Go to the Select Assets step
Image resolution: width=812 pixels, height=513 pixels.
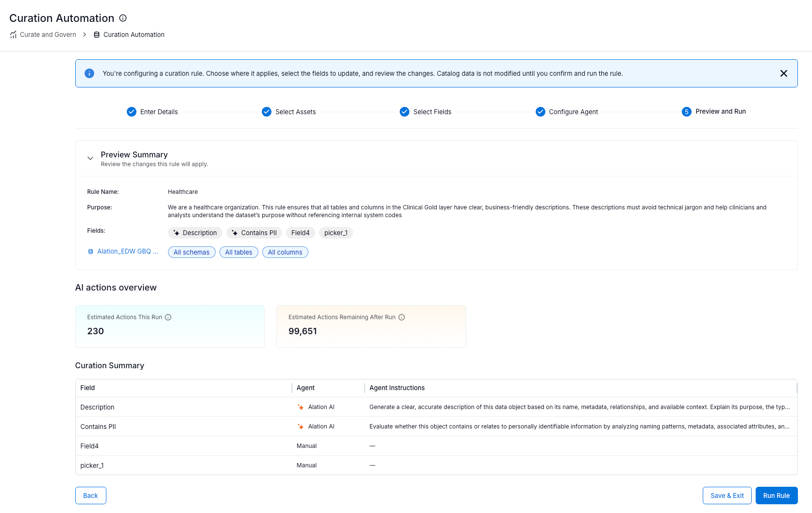[295, 112]
